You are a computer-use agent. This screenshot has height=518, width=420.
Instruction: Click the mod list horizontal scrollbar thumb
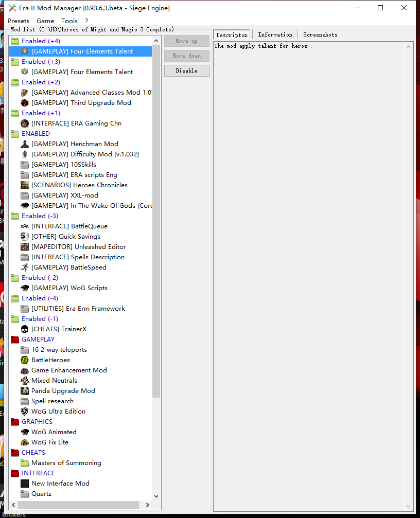point(78,505)
